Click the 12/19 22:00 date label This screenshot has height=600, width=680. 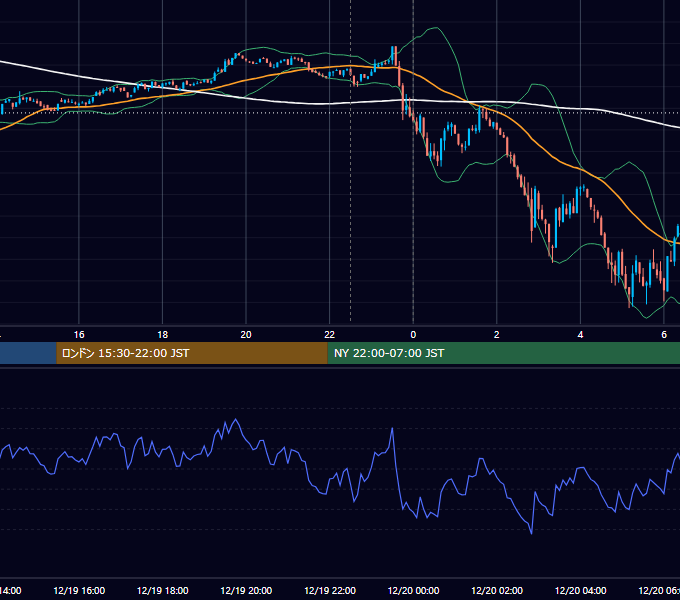(330, 590)
